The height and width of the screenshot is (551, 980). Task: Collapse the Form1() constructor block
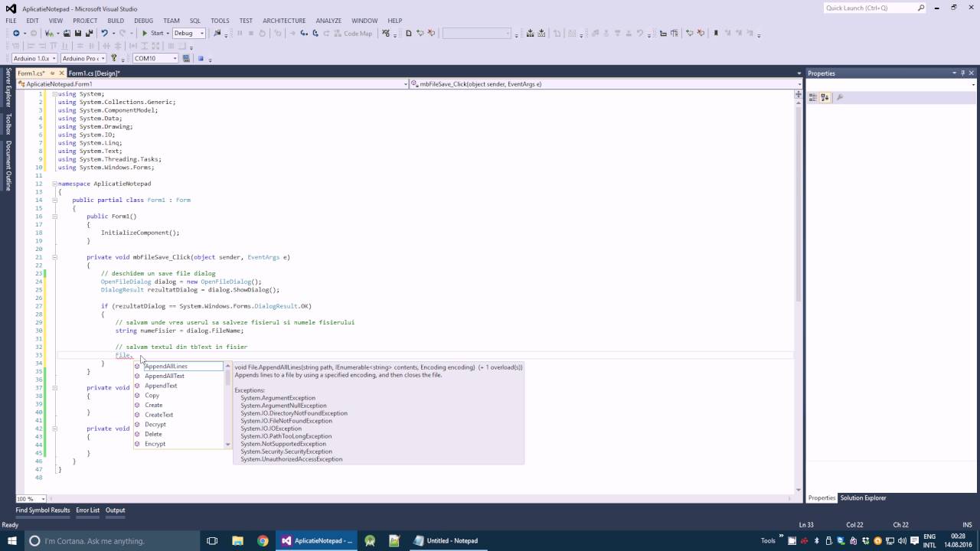[54, 217]
